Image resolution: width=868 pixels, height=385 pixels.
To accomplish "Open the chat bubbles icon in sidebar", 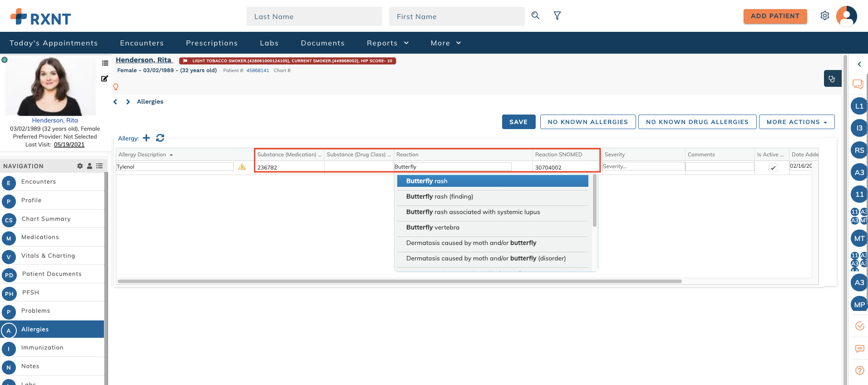I will (858, 85).
